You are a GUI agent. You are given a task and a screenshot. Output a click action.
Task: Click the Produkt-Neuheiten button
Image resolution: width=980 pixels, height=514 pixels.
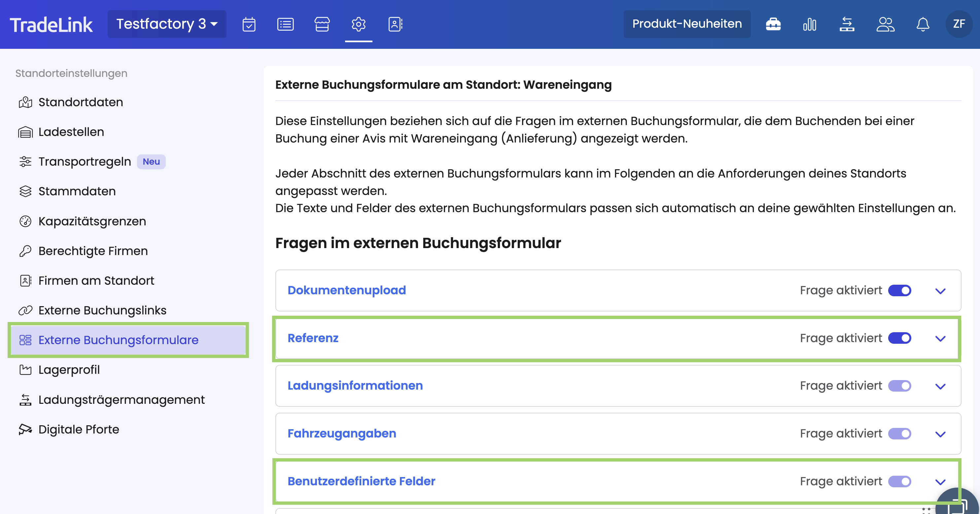pos(687,24)
